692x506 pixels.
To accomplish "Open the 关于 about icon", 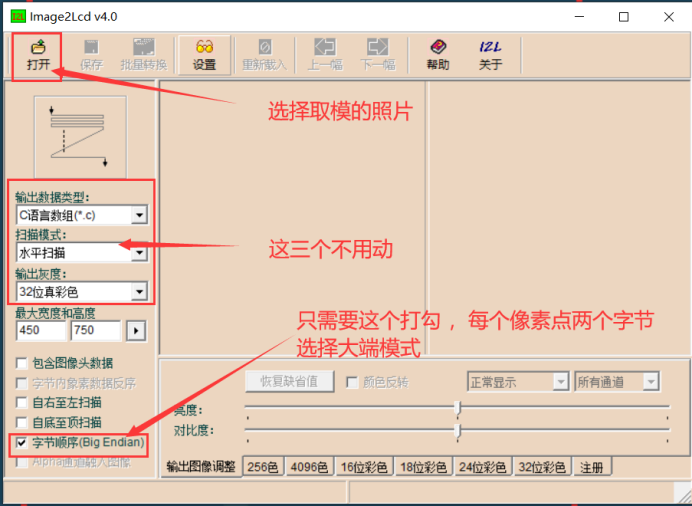I will pos(490,55).
